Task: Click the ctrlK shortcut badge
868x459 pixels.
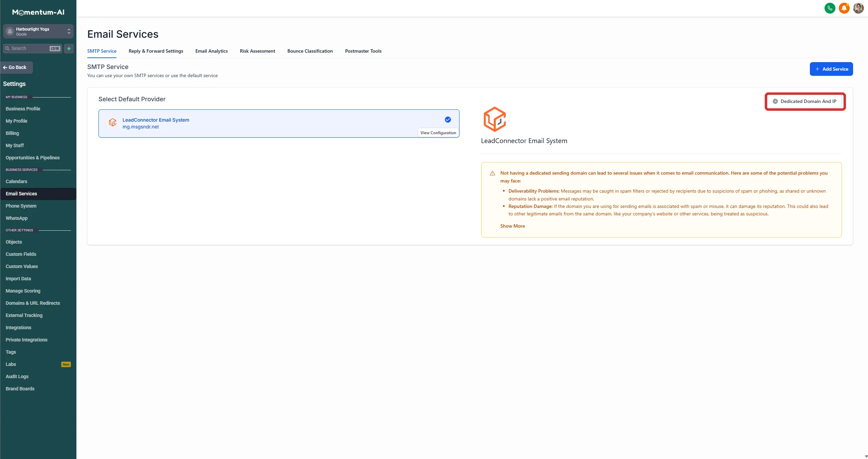Action: click(55, 49)
